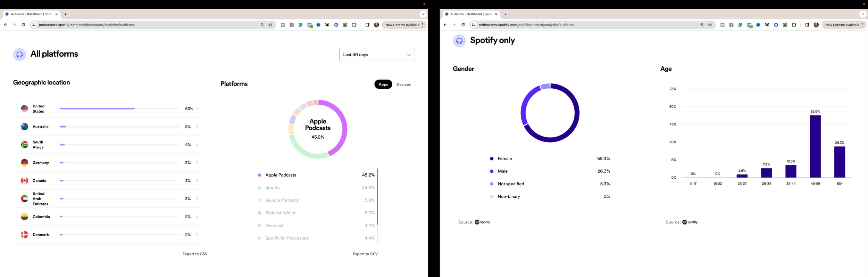Open the tab search dropdown in the All platforms window
Image resolution: width=868 pixels, height=277 pixels.
pyautogui.click(x=423, y=14)
